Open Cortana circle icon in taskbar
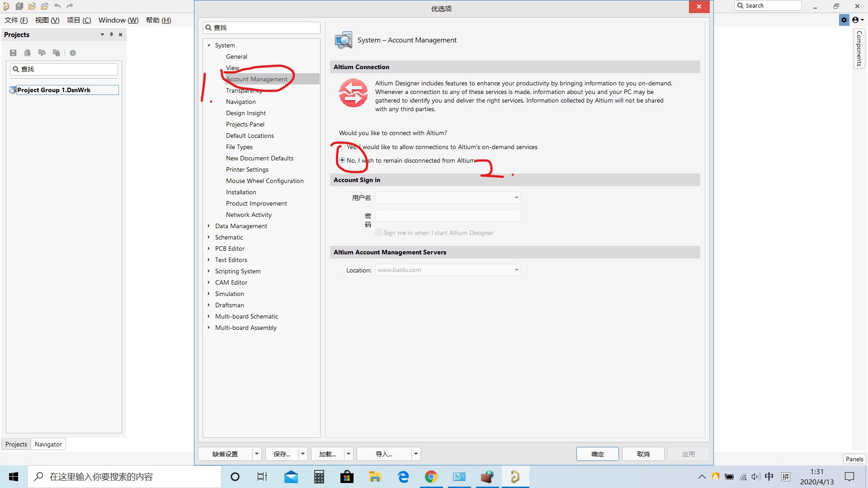Viewport: 868px width, 488px height. click(x=235, y=477)
